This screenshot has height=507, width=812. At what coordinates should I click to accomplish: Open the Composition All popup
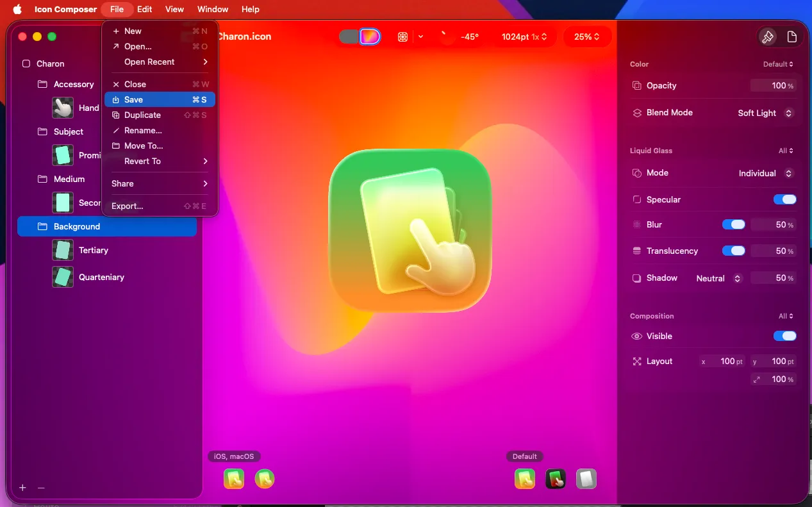pos(786,316)
